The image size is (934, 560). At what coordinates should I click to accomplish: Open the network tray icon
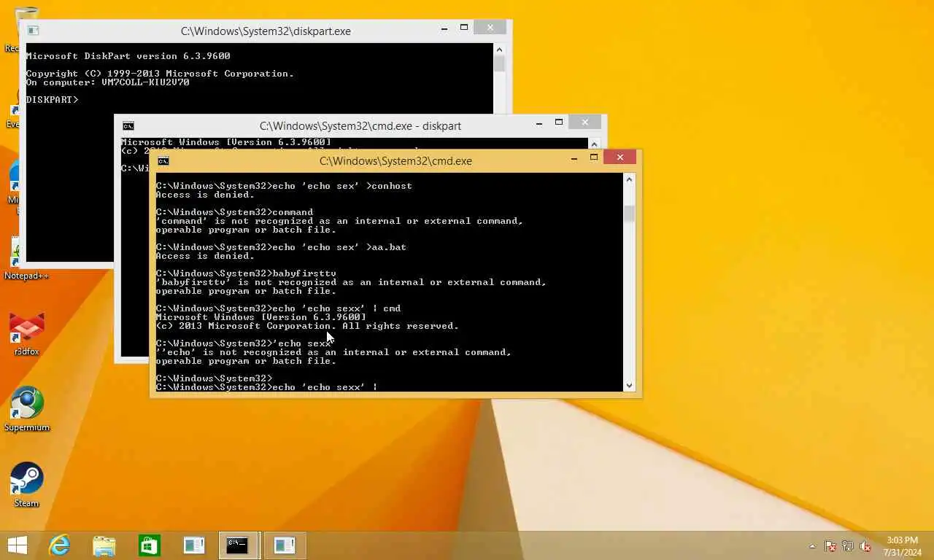[x=848, y=546]
